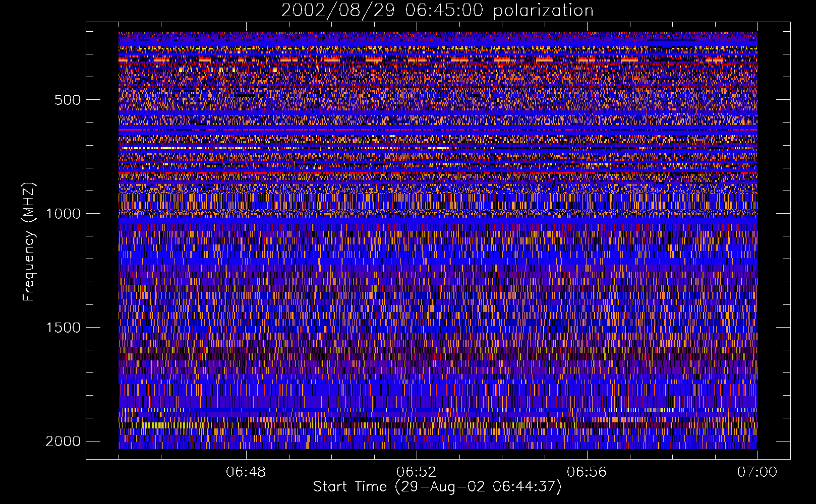This screenshot has height=504, width=816.
Task: Click the 1000 frequency tick label
Action: (x=63, y=214)
